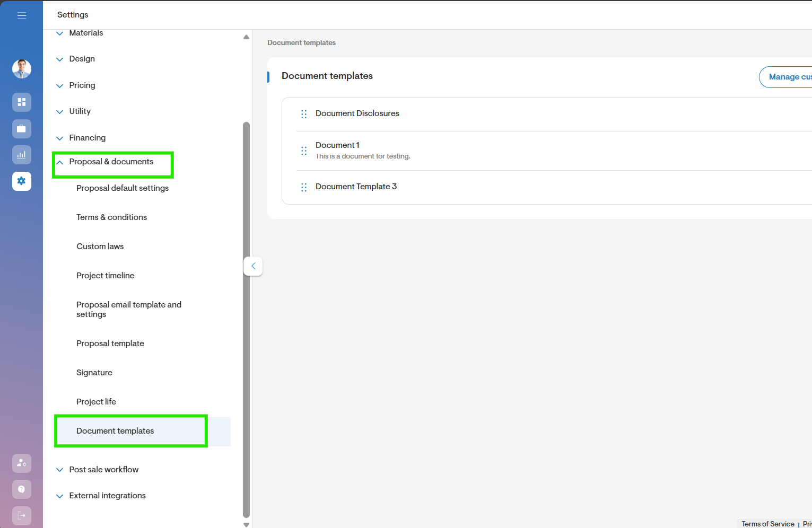Open the help question mark icon
812x528 pixels.
tap(22, 489)
